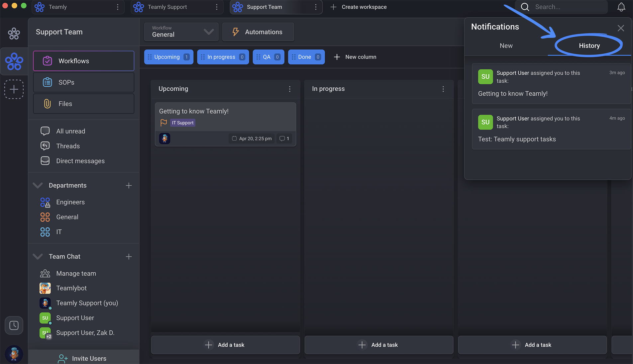
Task: Select the Support Team workspace tab
Action: click(276, 7)
